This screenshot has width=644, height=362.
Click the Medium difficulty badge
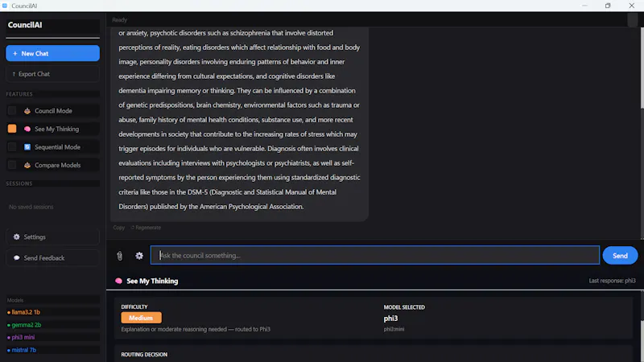tap(142, 318)
